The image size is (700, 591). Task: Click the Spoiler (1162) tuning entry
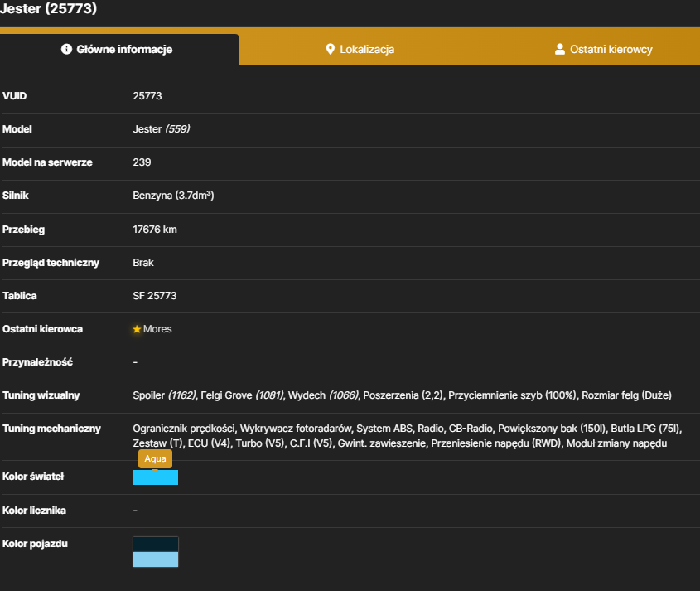pos(164,395)
